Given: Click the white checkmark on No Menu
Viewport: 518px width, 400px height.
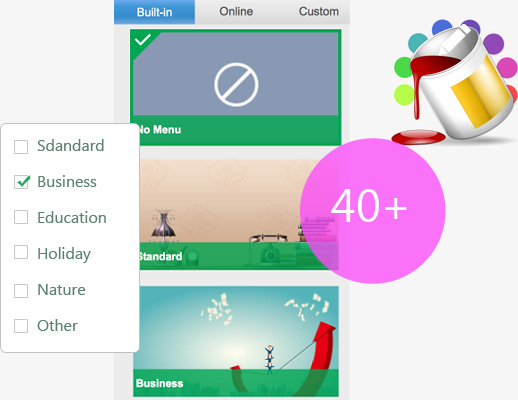Looking at the screenshot, I should (143, 40).
